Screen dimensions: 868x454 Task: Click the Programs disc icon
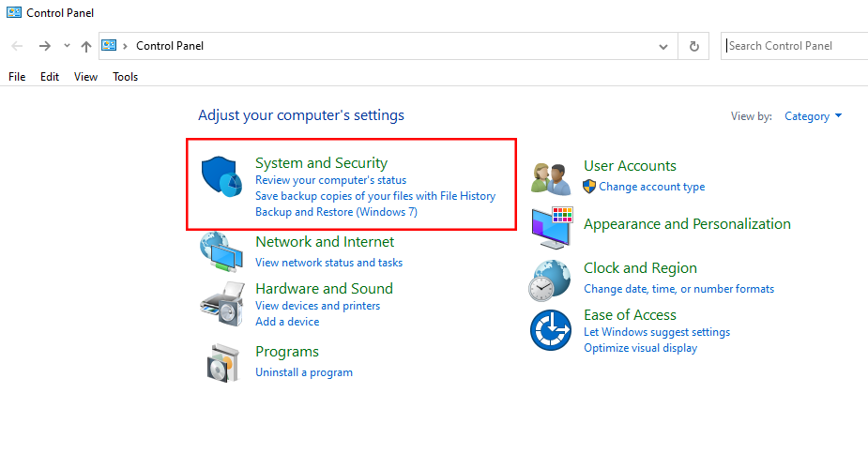coord(222,362)
